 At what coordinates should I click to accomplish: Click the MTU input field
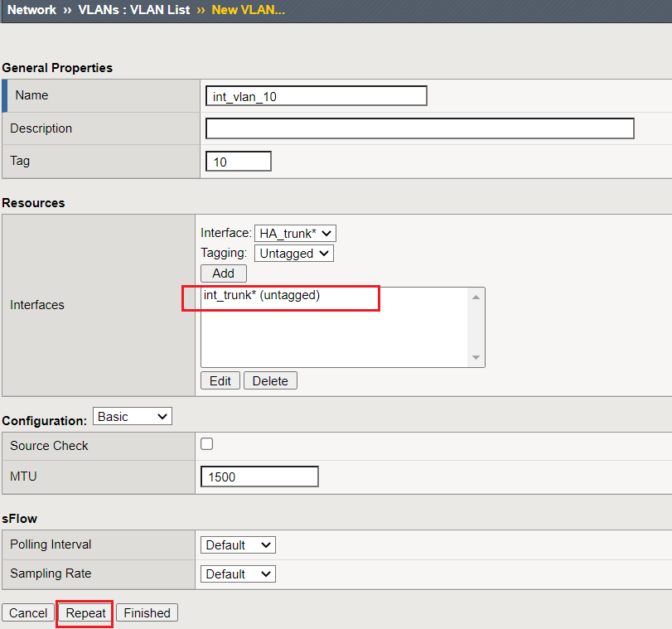point(259,477)
